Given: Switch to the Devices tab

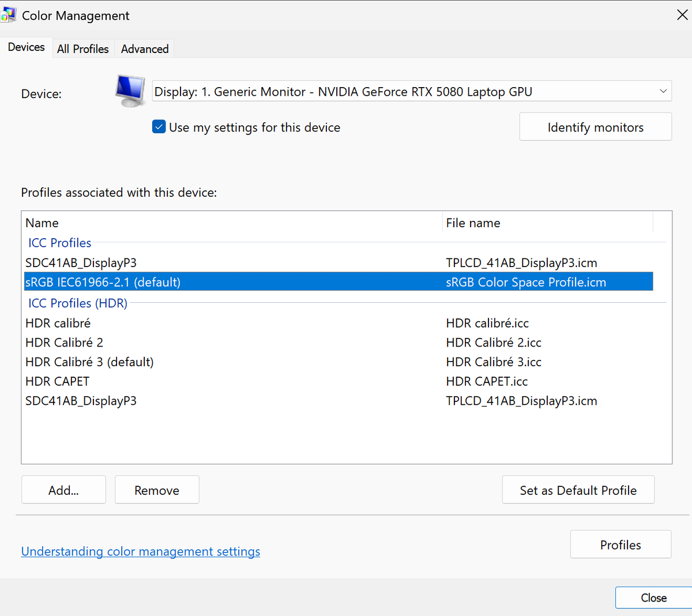Looking at the screenshot, I should click(26, 47).
